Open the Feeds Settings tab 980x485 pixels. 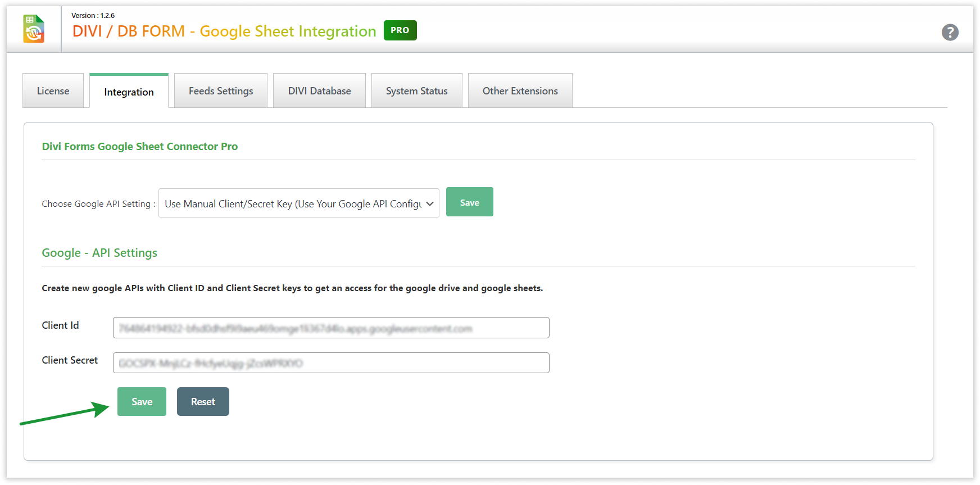click(221, 91)
